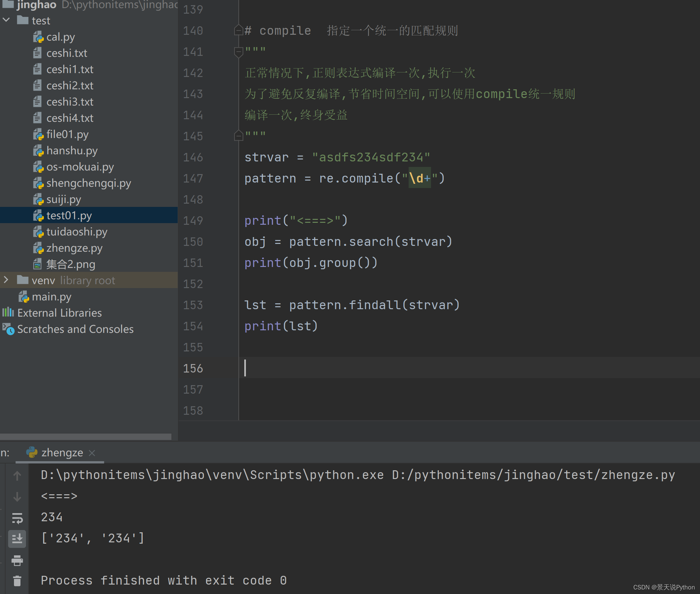Click the image file icon beside 集合2.png
The width and height of the screenshot is (700, 594).
pyautogui.click(x=37, y=264)
